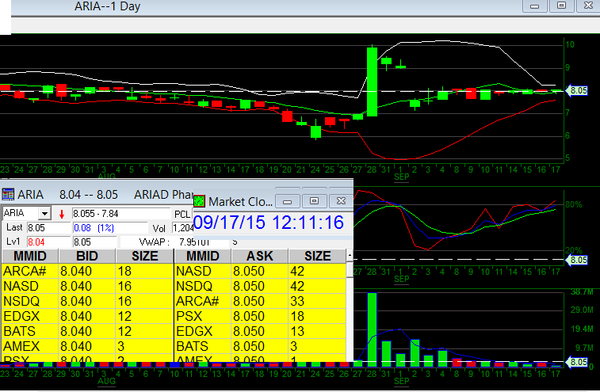Click the ASK column header

pyautogui.click(x=260, y=256)
